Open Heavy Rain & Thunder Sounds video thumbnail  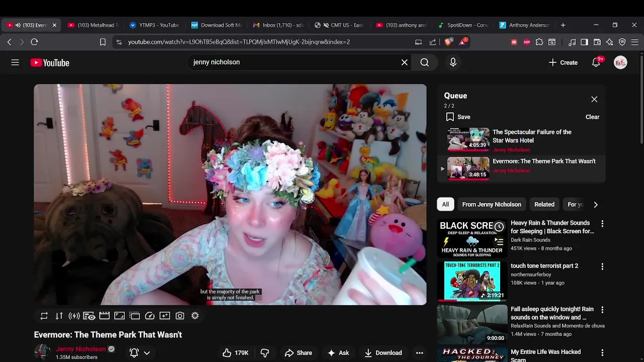[x=472, y=238]
